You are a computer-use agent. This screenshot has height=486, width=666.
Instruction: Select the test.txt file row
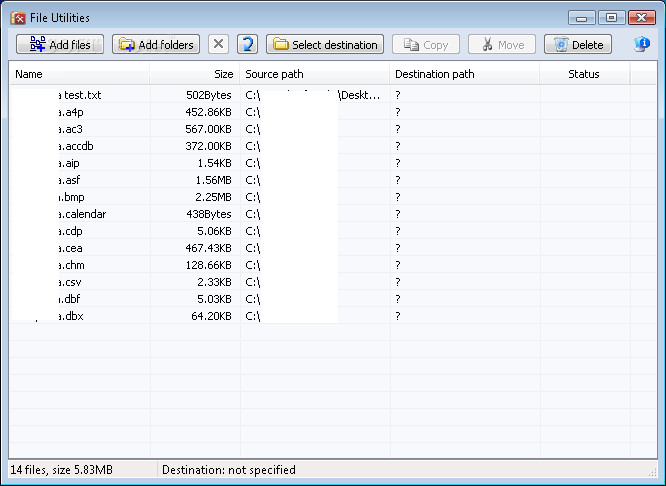82,95
